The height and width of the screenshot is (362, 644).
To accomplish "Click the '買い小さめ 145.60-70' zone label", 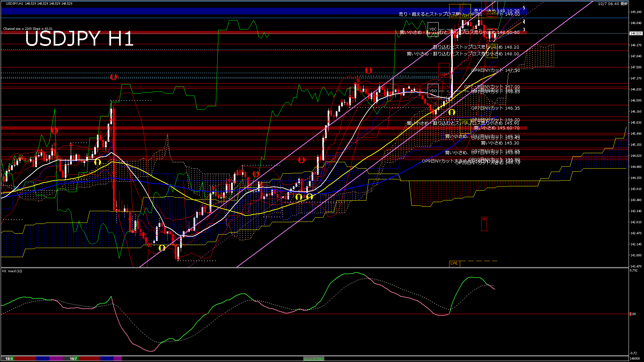I will (x=497, y=128).
